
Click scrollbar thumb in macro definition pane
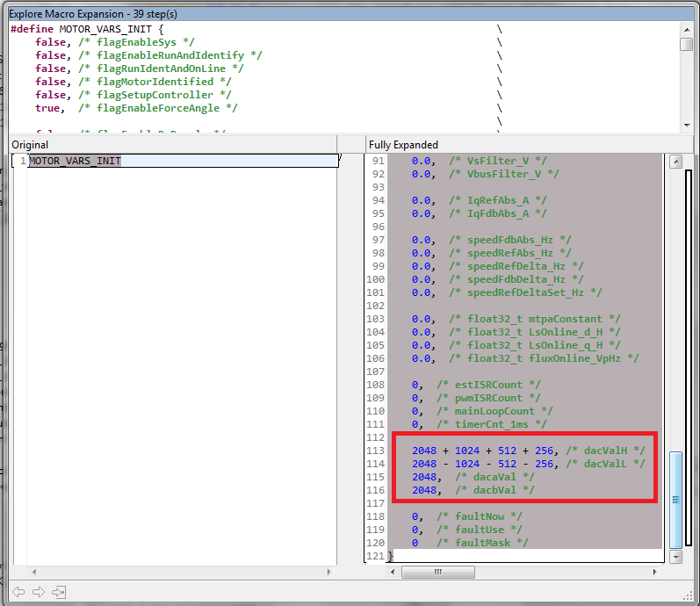click(687, 44)
